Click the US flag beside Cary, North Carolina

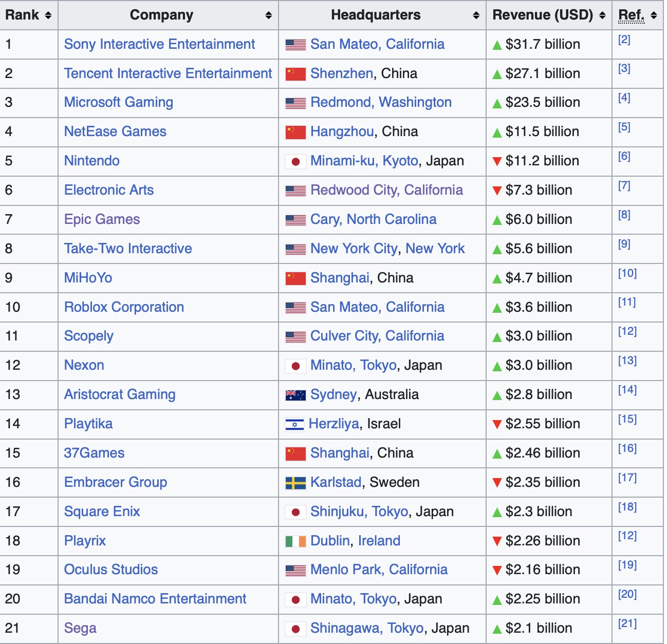295,220
